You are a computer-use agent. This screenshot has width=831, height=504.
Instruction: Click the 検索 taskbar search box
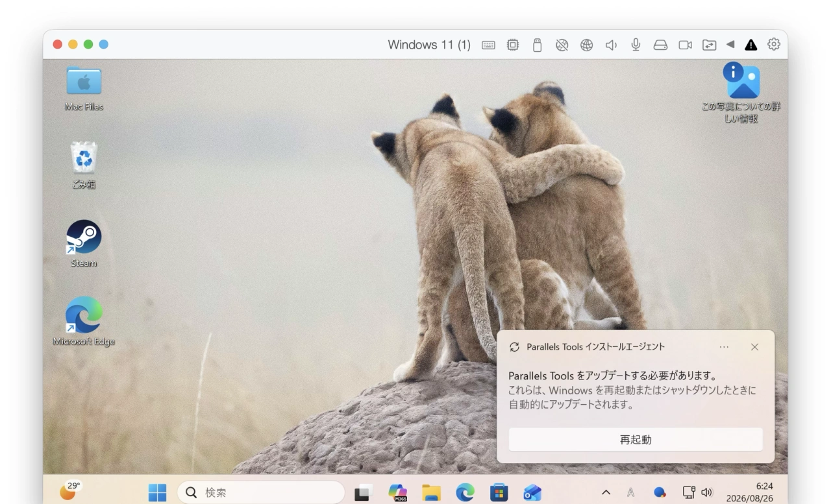click(x=261, y=493)
